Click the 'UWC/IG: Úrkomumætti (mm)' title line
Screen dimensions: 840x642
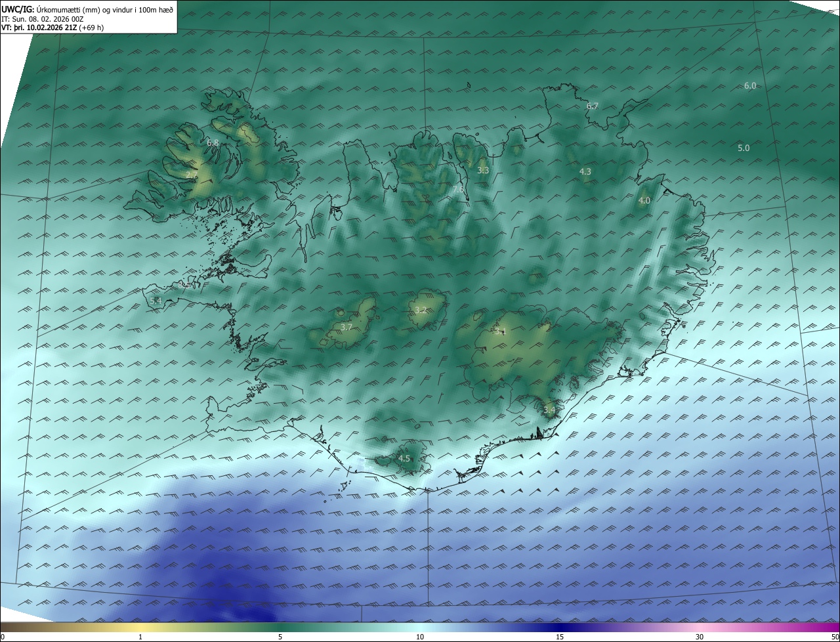(87, 9)
